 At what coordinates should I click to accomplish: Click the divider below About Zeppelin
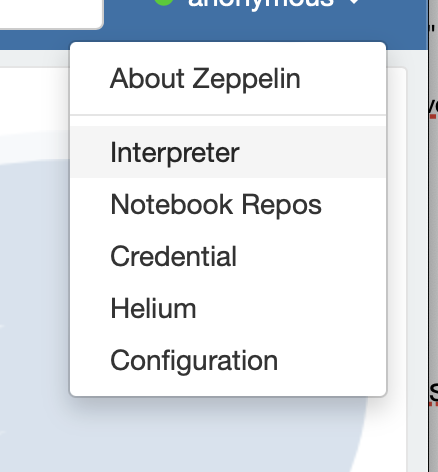[228, 115]
